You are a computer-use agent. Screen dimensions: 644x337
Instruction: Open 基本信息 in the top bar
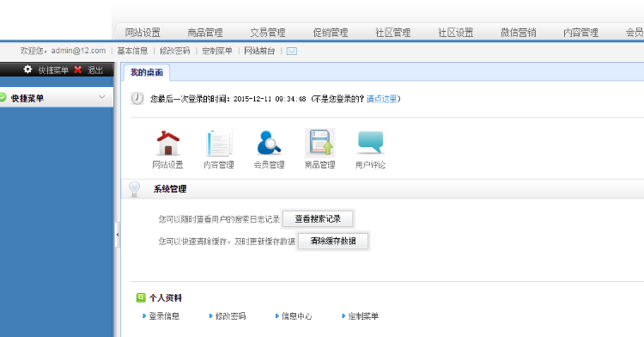tap(132, 51)
